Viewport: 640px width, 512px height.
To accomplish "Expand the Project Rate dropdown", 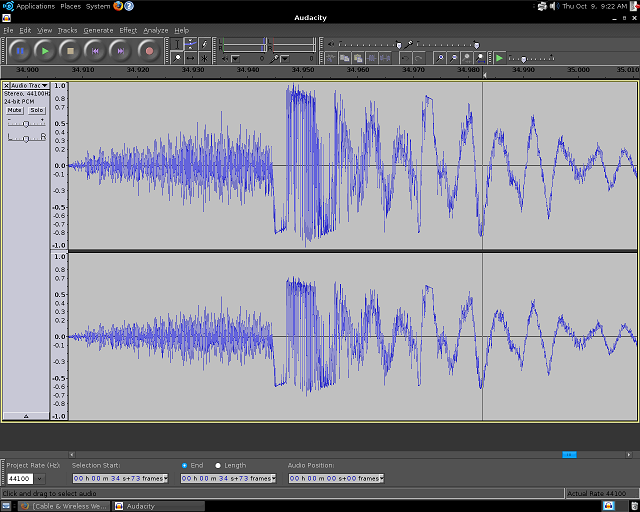I will (x=41, y=479).
